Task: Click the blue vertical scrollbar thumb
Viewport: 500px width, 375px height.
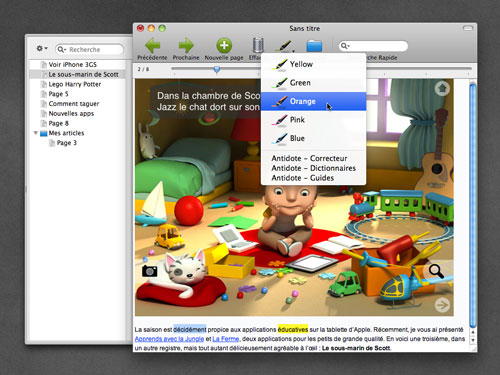Action: point(473,205)
